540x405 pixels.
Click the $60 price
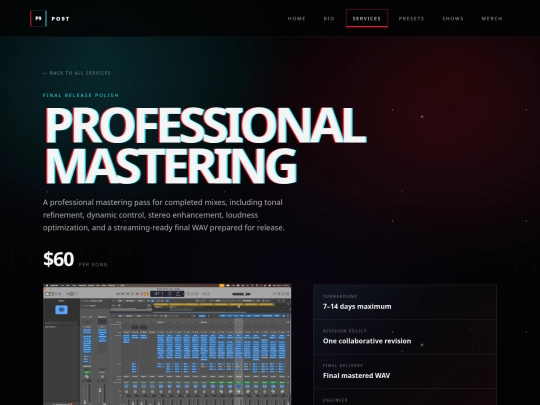coord(58,259)
